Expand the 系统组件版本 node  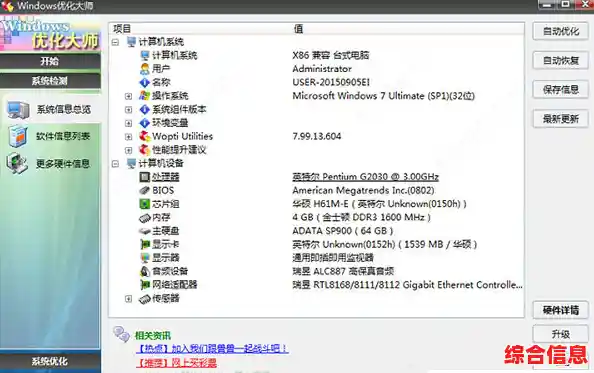click(x=128, y=110)
